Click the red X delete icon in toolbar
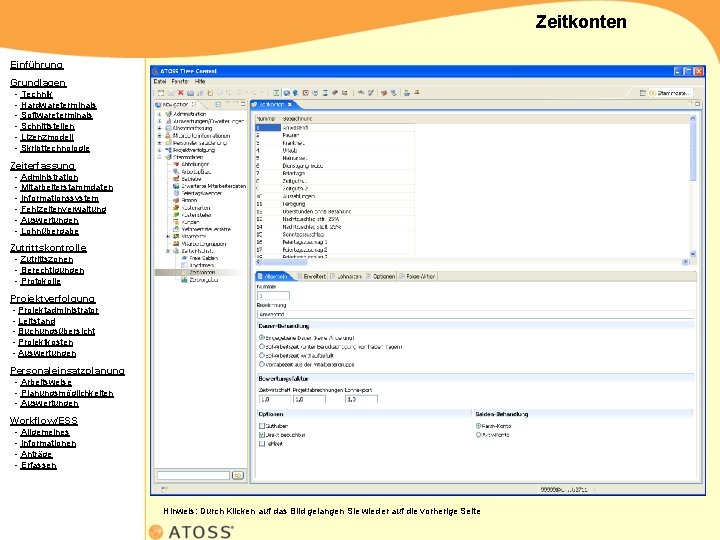Viewport: 720px width, 540px height. click(180, 93)
